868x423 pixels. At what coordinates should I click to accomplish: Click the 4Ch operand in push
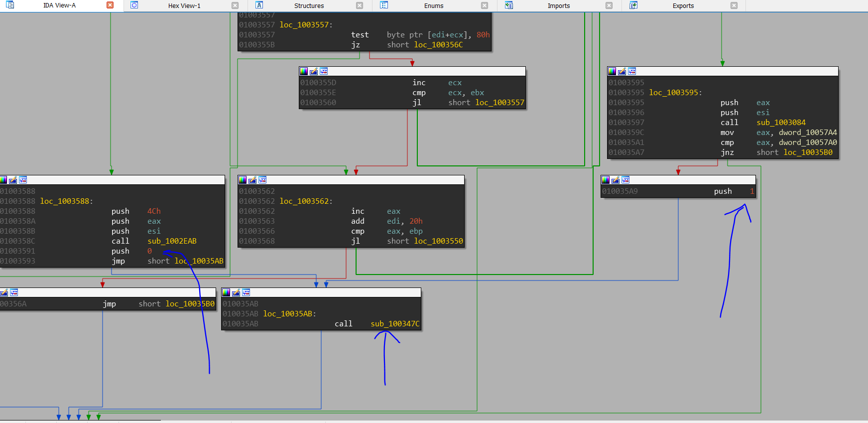click(x=154, y=211)
